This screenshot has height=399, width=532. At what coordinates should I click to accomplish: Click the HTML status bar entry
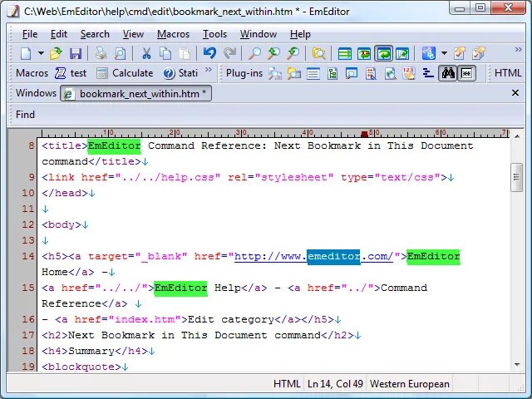pos(287,384)
